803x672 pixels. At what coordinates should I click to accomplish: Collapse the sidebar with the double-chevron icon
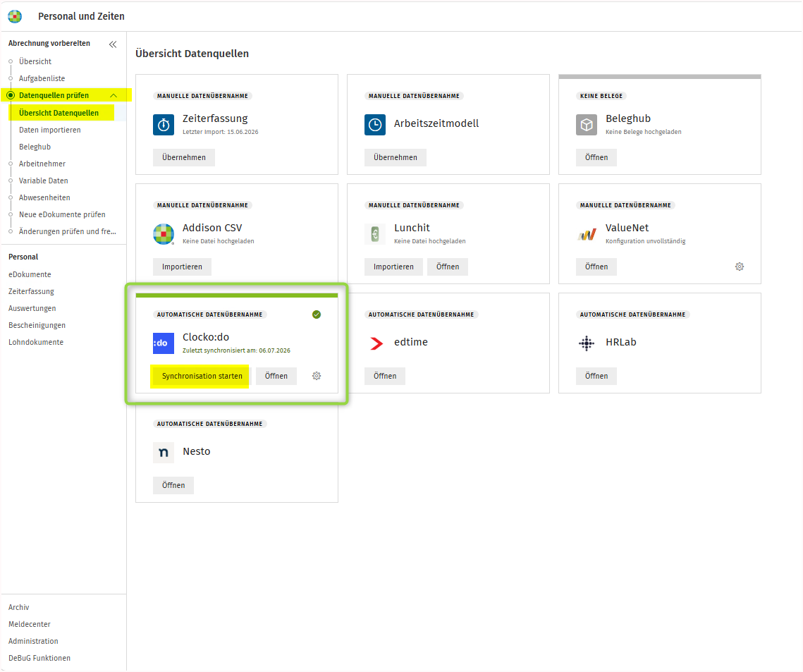pyautogui.click(x=113, y=44)
